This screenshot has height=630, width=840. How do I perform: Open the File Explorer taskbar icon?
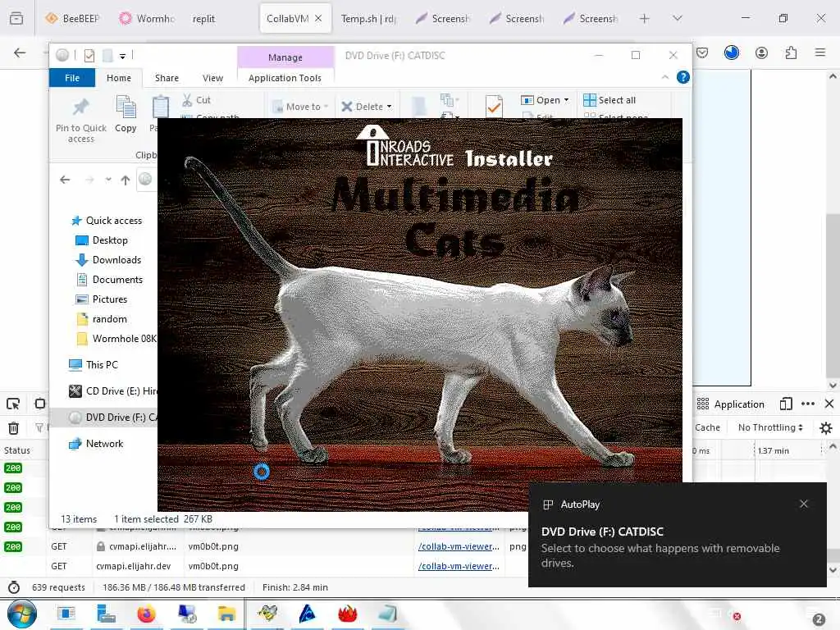coord(226,614)
